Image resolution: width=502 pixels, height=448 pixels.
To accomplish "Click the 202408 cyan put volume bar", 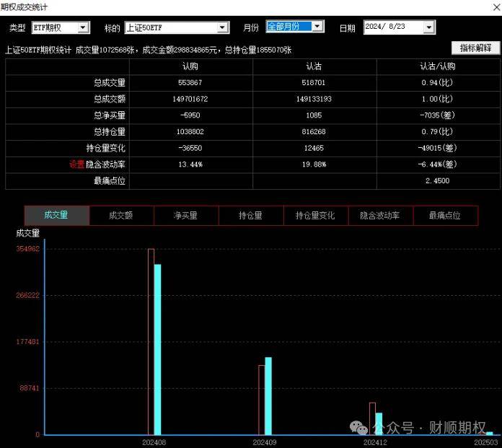I will tap(157, 349).
